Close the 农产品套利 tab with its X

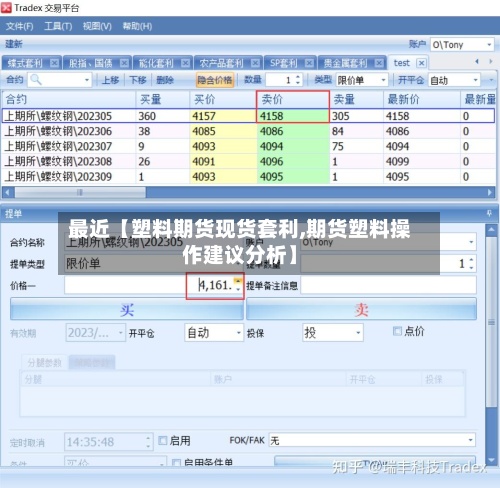coord(255,63)
